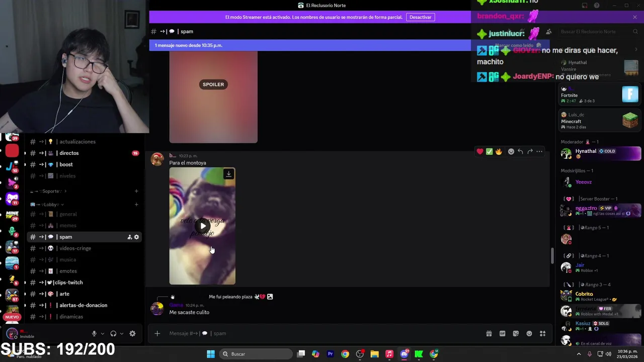Screen dimensions: 644x362
Task: Attach a file with the plus button
Action: click(x=157, y=333)
